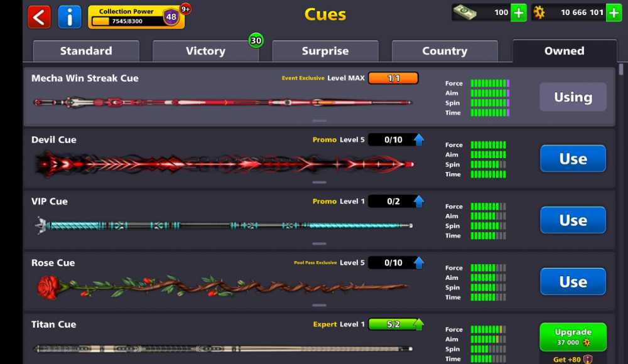
Task: Add coins with green plus button
Action: 614,13
